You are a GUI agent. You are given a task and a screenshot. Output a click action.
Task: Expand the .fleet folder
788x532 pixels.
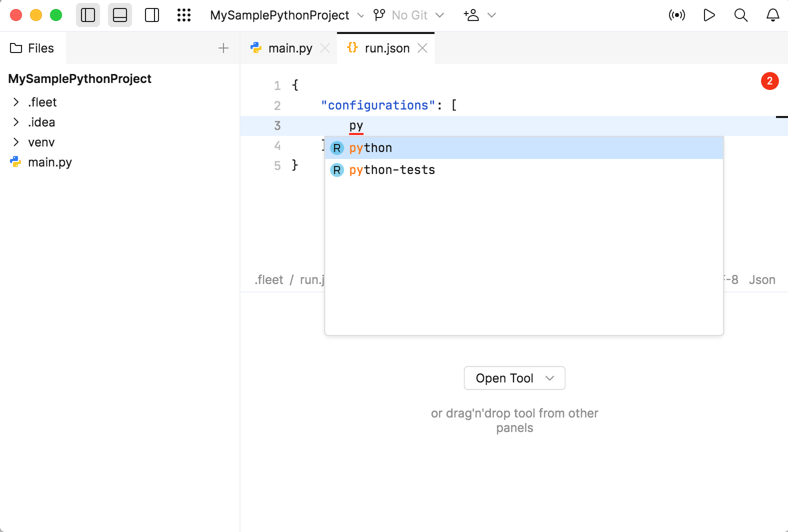pos(16,102)
